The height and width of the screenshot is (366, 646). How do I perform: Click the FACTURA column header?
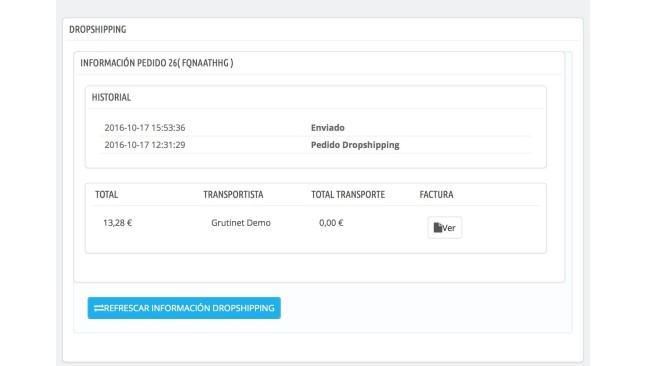pyautogui.click(x=436, y=195)
